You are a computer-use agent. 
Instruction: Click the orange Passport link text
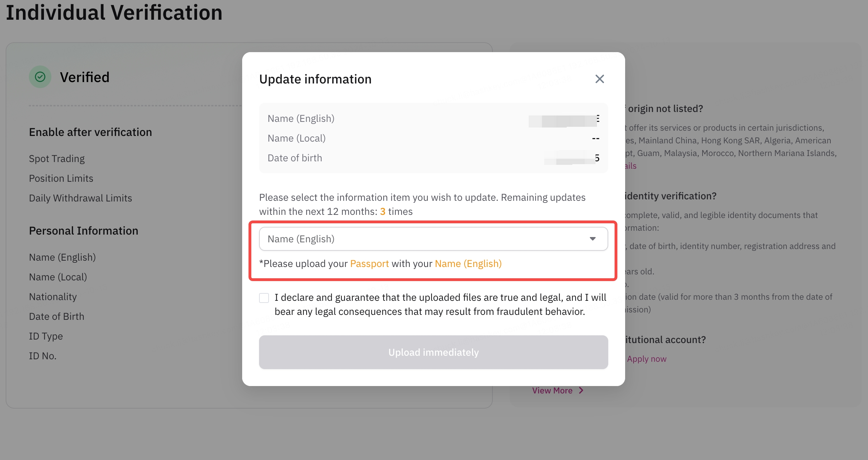[369, 263]
